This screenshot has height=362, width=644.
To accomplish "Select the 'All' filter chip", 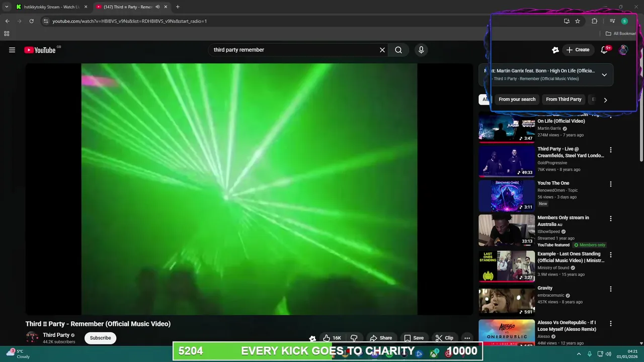I will [x=485, y=100].
